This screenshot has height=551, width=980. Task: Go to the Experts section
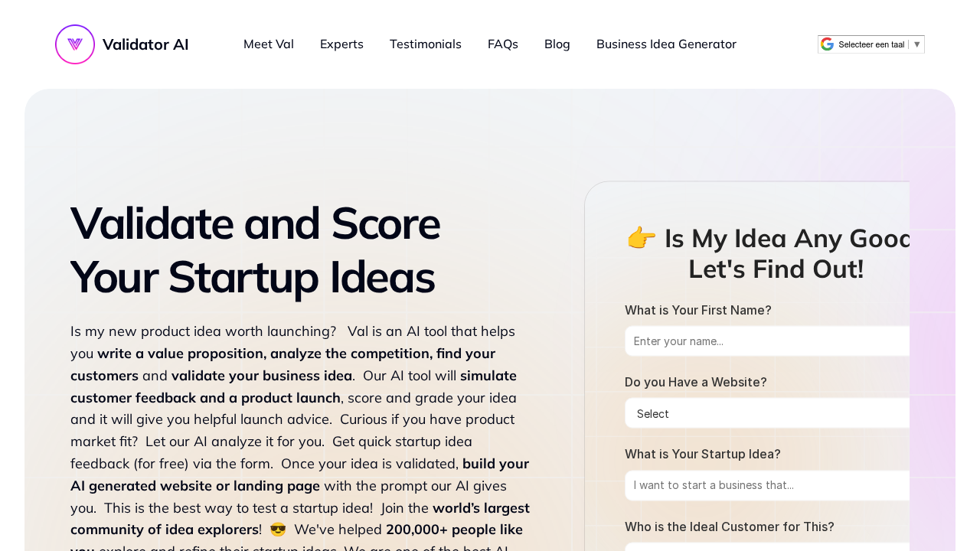pyautogui.click(x=341, y=44)
